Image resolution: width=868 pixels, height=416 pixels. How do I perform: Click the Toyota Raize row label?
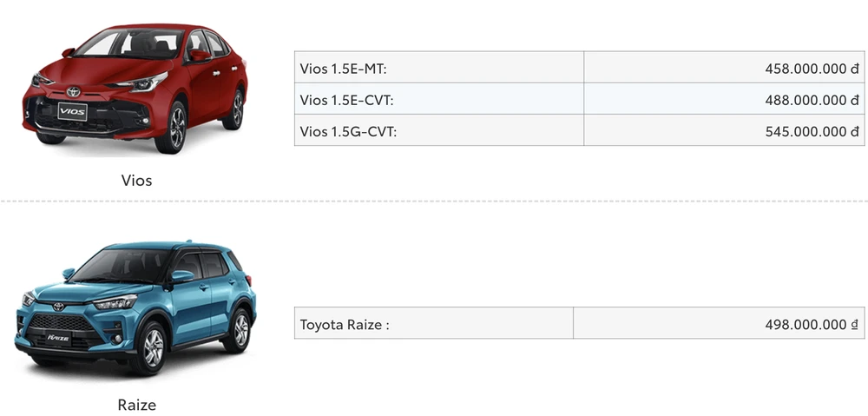tap(345, 325)
